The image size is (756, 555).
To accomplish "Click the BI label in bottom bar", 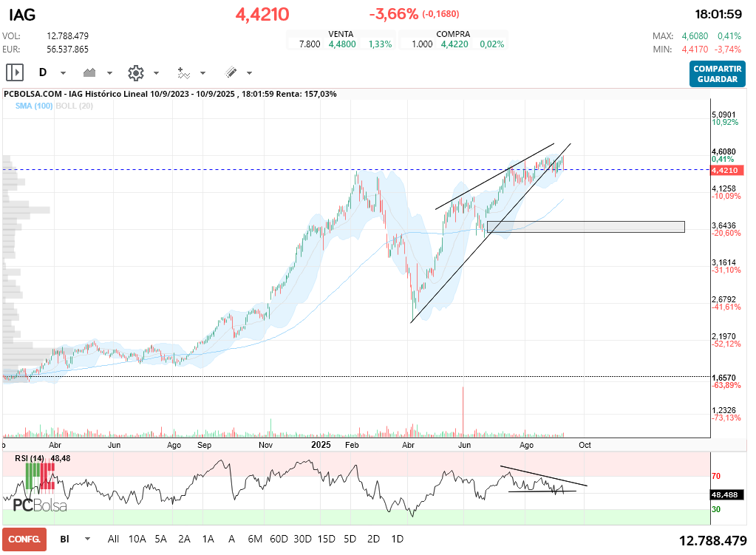I will [x=64, y=539].
